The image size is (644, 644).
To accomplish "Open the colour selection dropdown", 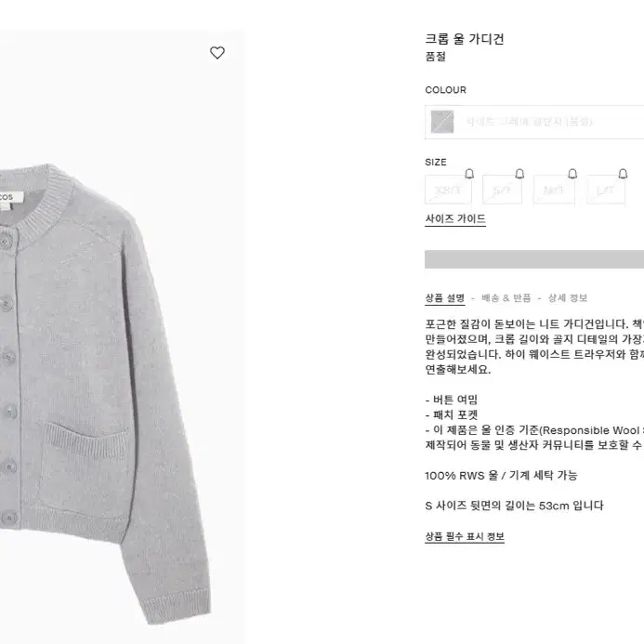I will (534, 122).
